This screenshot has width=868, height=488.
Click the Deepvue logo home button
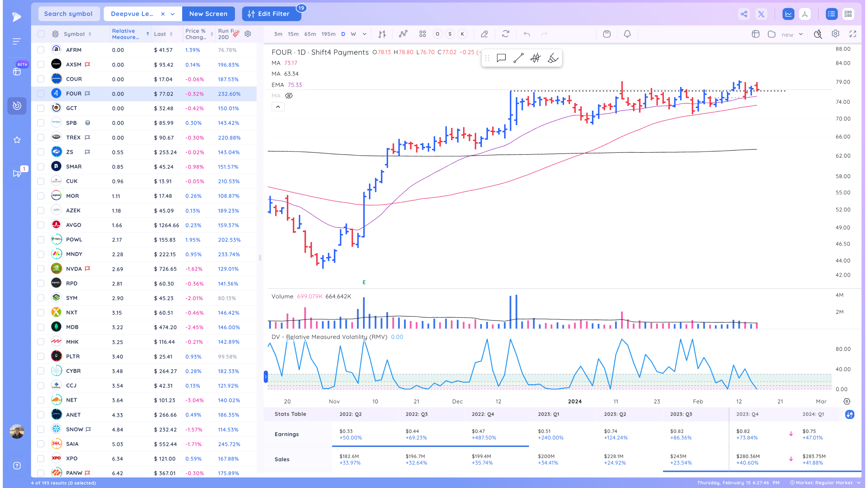tap(17, 16)
